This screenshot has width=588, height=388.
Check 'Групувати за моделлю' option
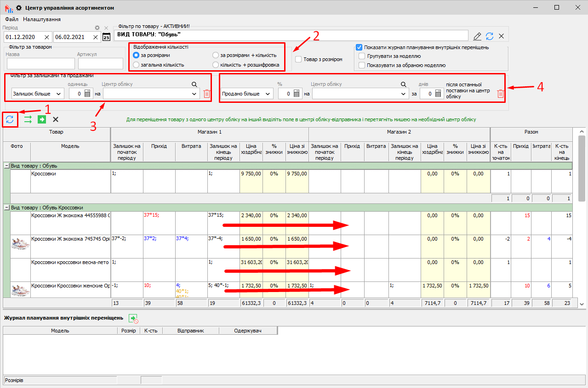coord(362,56)
